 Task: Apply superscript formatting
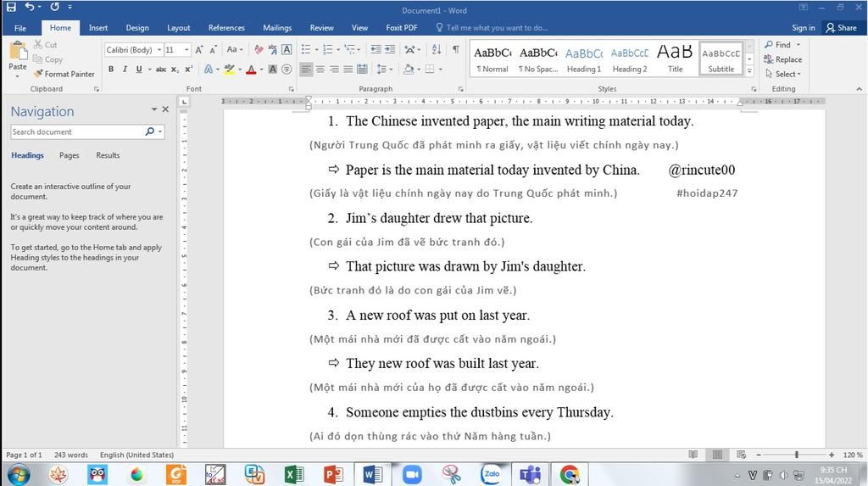point(189,70)
